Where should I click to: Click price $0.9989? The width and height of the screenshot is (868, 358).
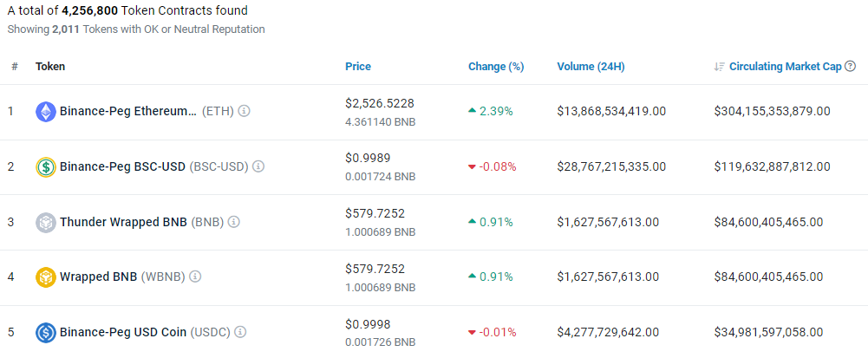(368, 159)
